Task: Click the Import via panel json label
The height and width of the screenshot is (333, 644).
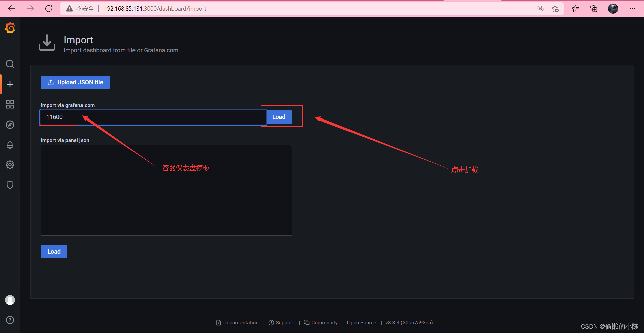Action: 65,140
